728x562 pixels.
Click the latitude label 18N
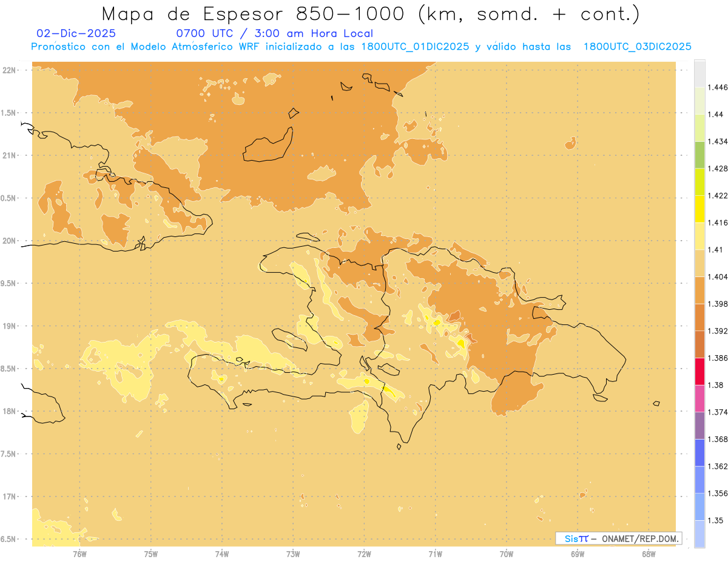(x=9, y=411)
